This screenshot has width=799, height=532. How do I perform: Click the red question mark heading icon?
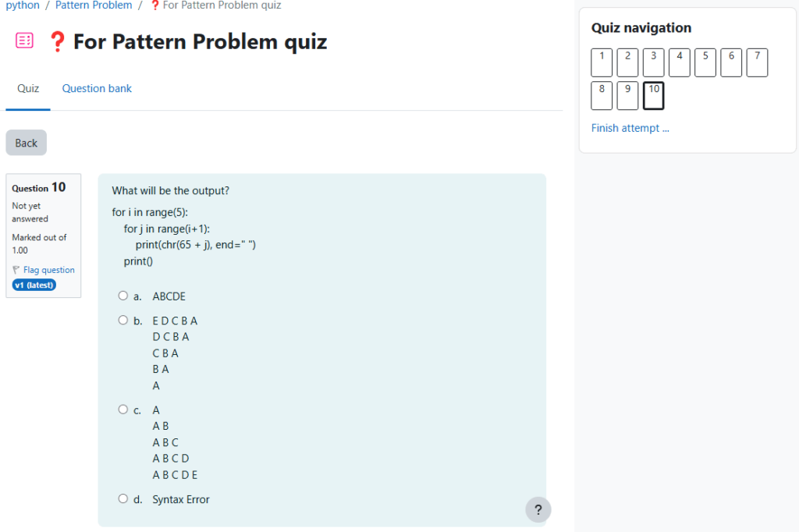pyautogui.click(x=57, y=42)
